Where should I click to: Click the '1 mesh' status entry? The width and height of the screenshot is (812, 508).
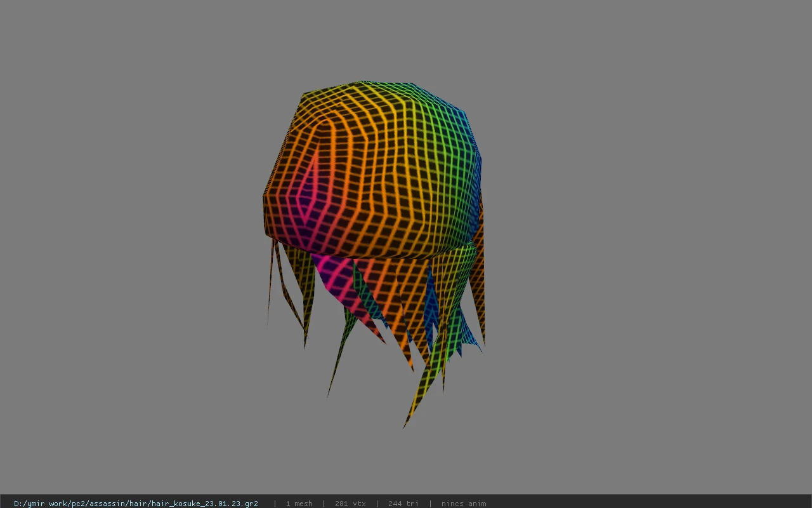point(299,504)
